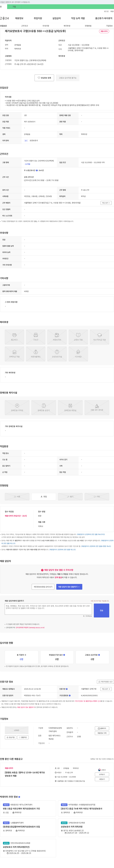Click the 고용24 입사지원 불가능 button
Image resolution: width=114 pixels, height=868 pixels.
68,78
